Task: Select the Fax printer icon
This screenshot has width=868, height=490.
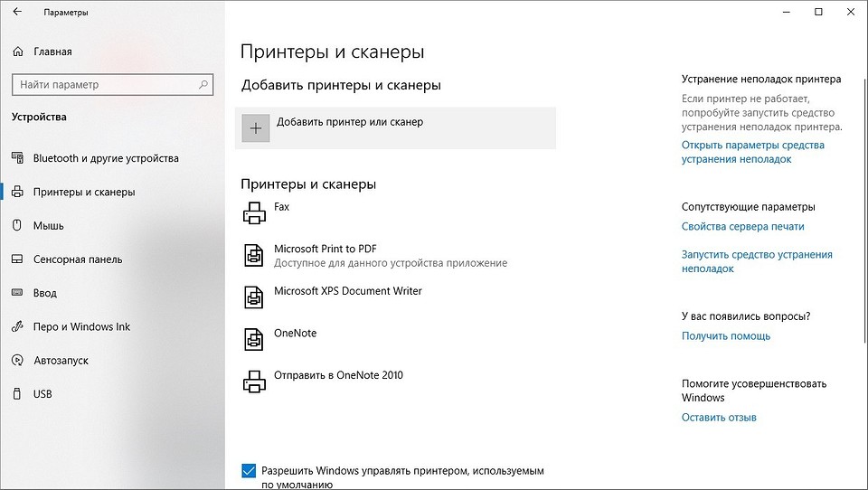Action: click(x=254, y=213)
